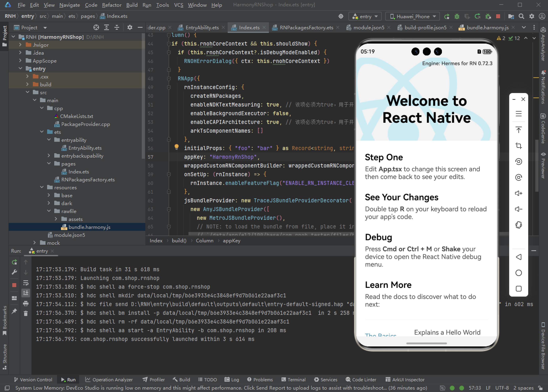
Task: Toggle soft-wrap in the Run console
Action: 26,283
